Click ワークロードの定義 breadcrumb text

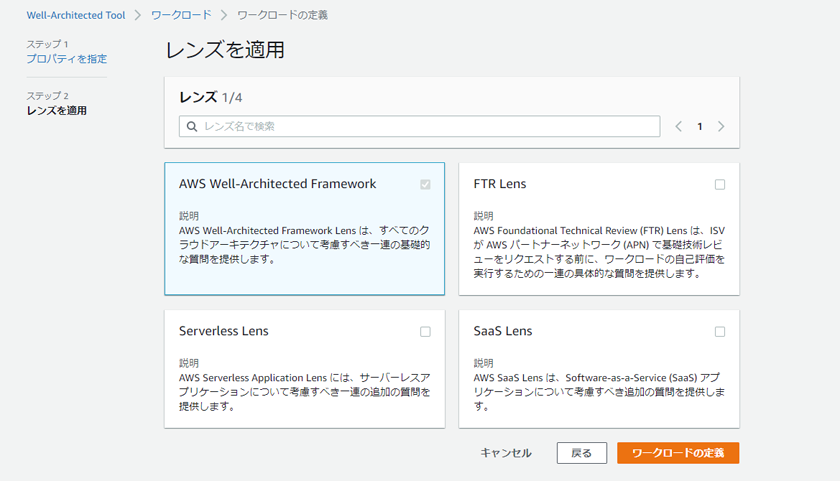282,15
